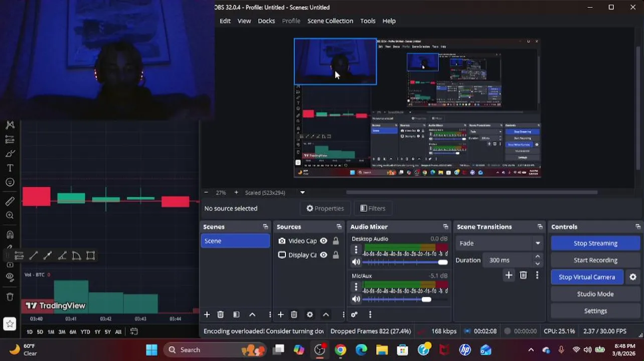Click the preview horizontal scrollbar
The image size is (644, 361).
(471, 192)
